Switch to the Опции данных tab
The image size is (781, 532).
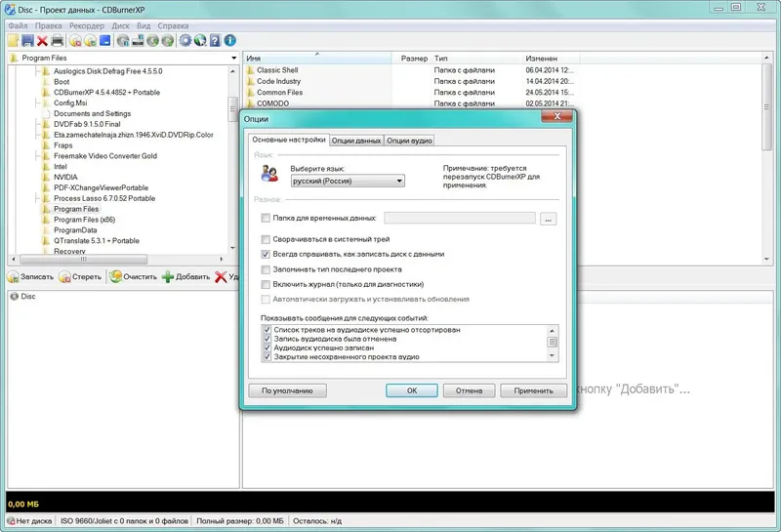(x=356, y=141)
